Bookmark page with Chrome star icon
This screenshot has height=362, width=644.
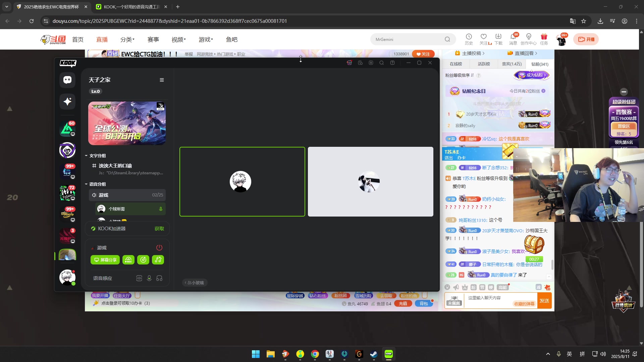click(x=584, y=21)
